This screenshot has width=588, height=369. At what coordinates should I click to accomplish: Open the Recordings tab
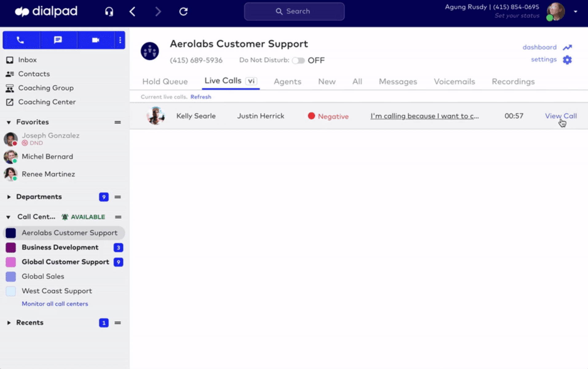click(513, 81)
